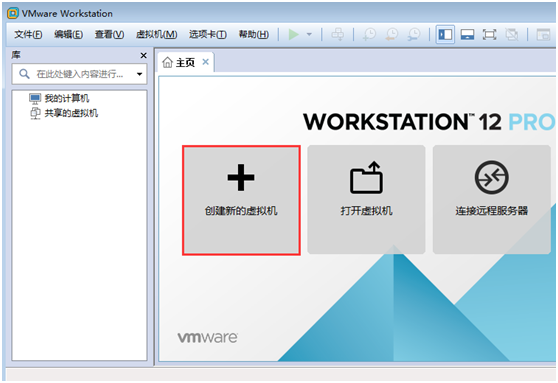Close the 库 library panel

point(143,56)
